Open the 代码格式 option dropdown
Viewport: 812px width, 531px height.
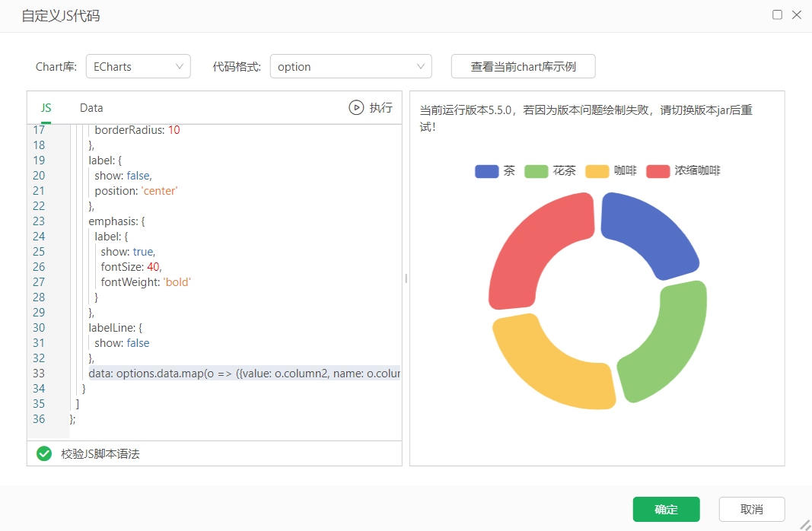(x=351, y=67)
